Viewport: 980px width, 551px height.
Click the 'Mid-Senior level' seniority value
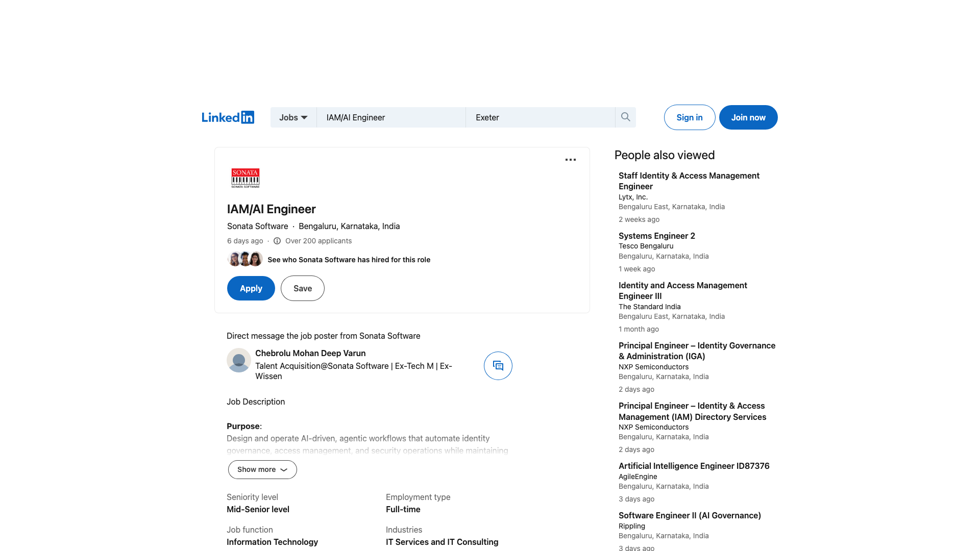[258, 509]
